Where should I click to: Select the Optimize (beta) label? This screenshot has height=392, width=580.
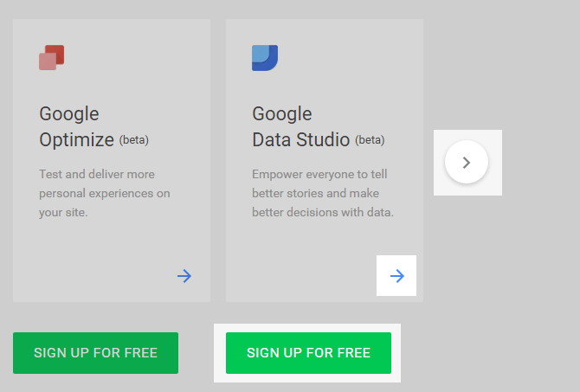pos(140,140)
